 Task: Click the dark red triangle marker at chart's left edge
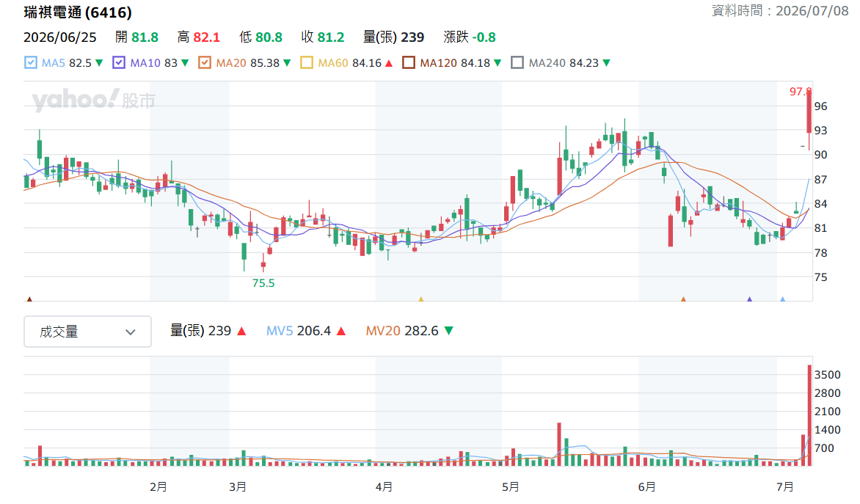(29, 299)
